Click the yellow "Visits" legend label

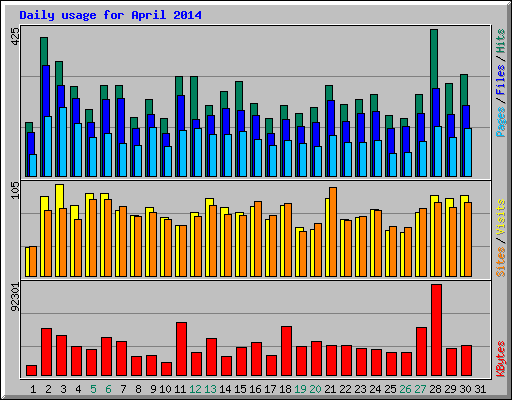[500, 218]
